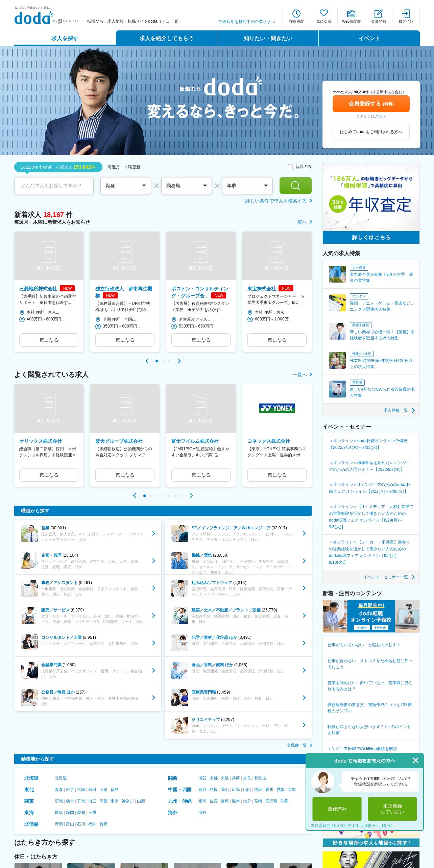The image size is (434, 868).
Task: Click the 会員登録 pencil icon
Action: pyautogui.click(x=378, y=14)
